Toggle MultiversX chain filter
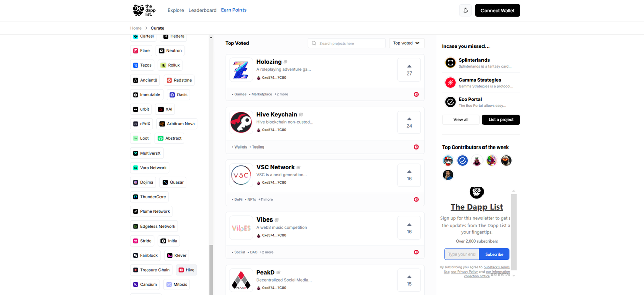Screen dimensions: 644x295 (147, 153)
